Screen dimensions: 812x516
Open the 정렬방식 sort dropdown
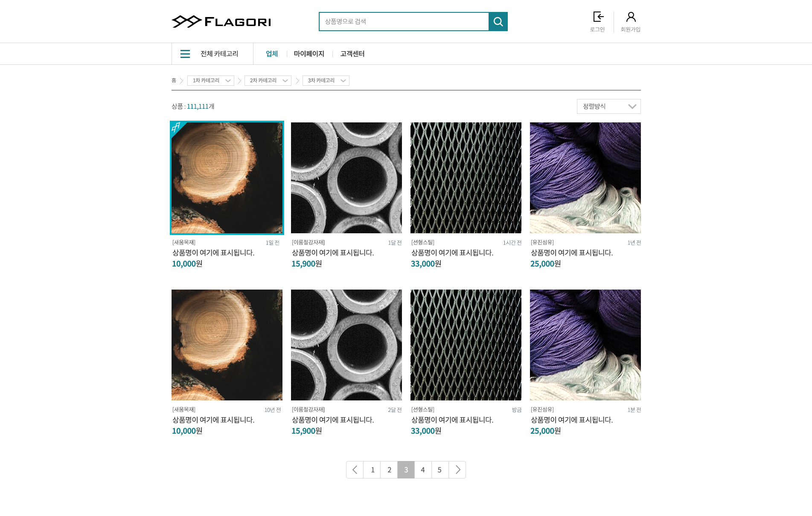point(609,106)
